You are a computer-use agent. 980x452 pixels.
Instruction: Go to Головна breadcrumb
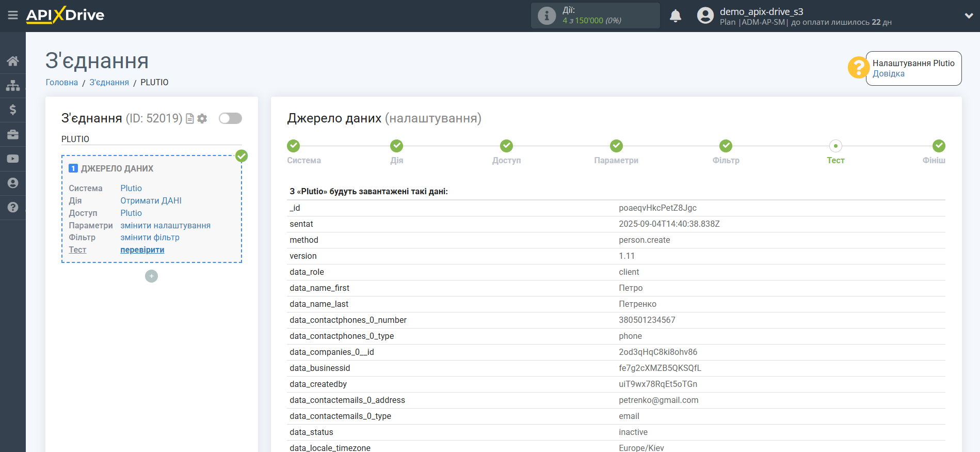coord(62,82)
